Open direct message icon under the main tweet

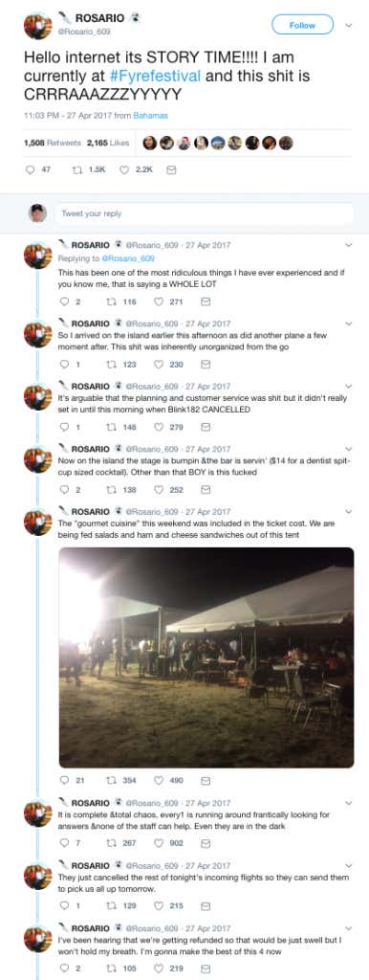click(172, 169)
